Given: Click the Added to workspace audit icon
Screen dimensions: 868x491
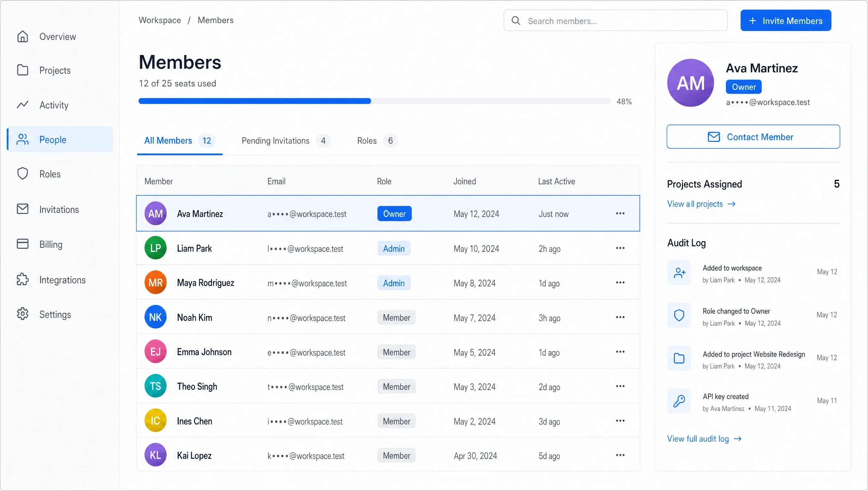Looking at the screenshot, I should point(679,273).
